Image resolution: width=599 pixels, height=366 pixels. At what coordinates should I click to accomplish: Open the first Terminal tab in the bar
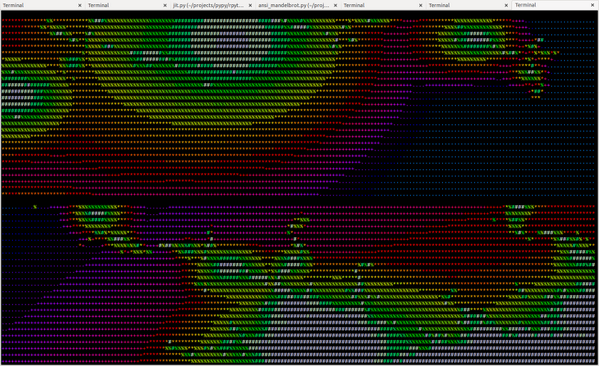tap(42, 5)
